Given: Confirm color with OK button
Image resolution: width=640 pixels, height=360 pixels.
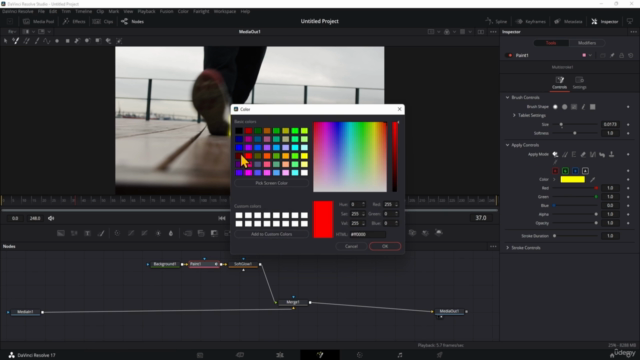Looking at the screenshot, I should (385, 247).
